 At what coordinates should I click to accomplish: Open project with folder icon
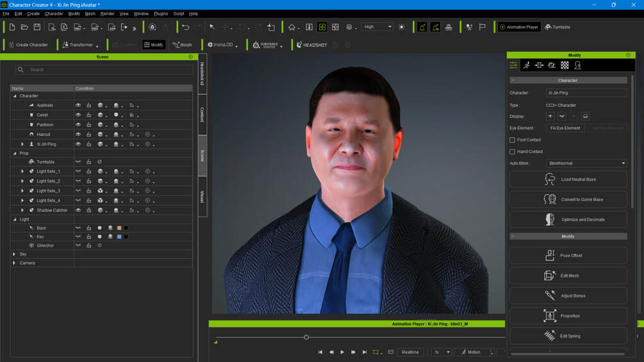tap(24, 27)
